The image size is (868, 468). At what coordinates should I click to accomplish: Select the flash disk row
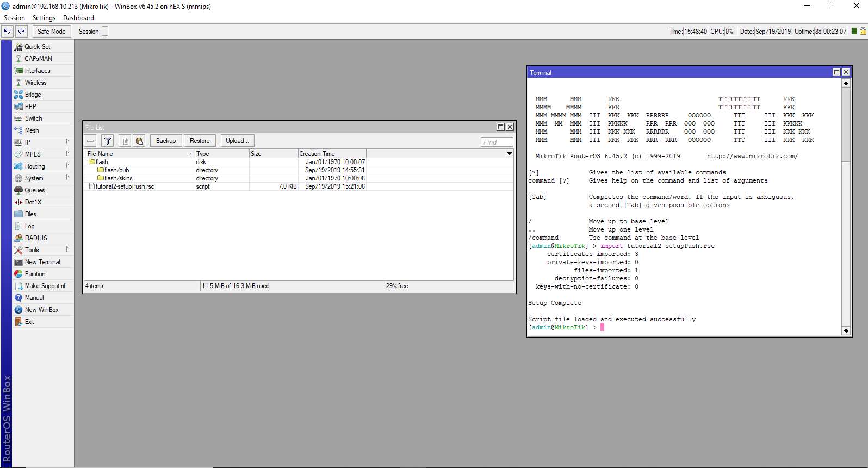(x=299, y=162)
